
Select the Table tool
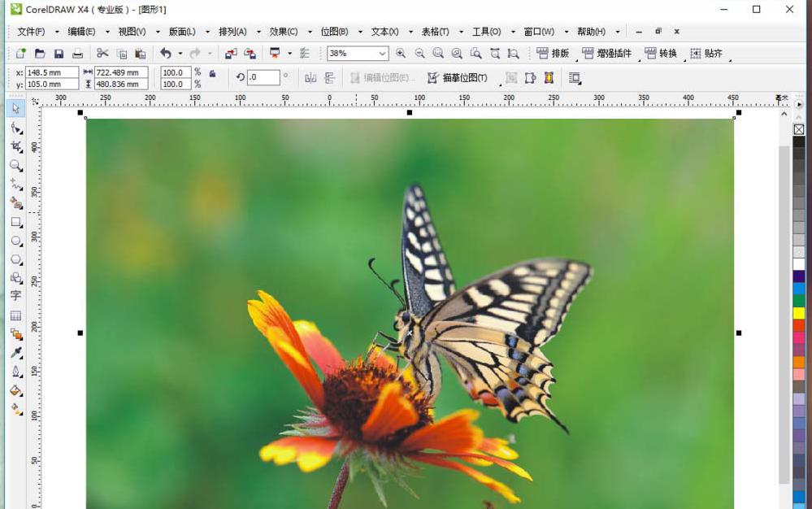(16, 315)
